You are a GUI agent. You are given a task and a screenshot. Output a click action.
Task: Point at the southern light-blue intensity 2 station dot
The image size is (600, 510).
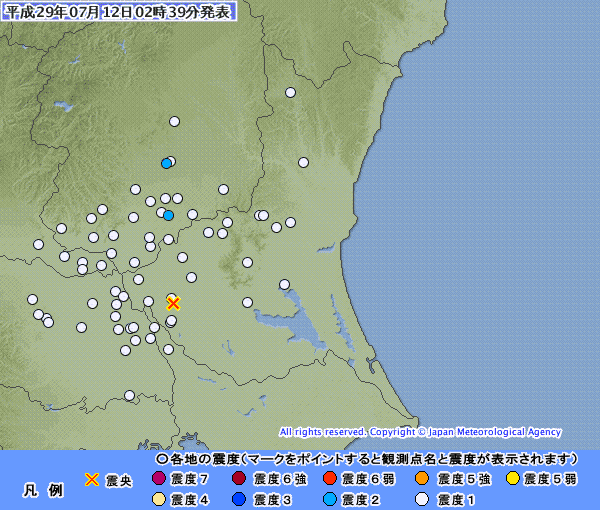click(169, 216)
